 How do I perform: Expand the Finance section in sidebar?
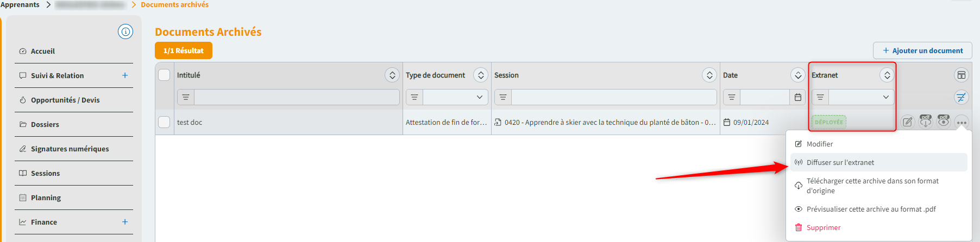(x=125, y=222)
